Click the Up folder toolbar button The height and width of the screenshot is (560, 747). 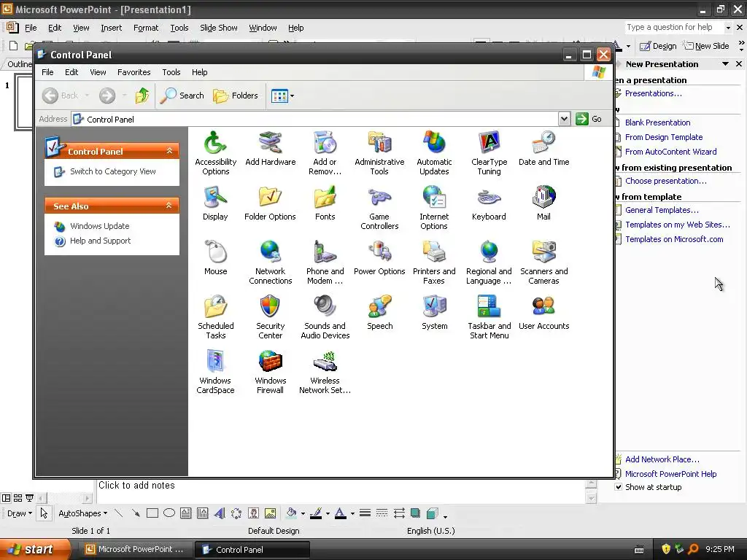pyautogui.click(x=142, y=96)
